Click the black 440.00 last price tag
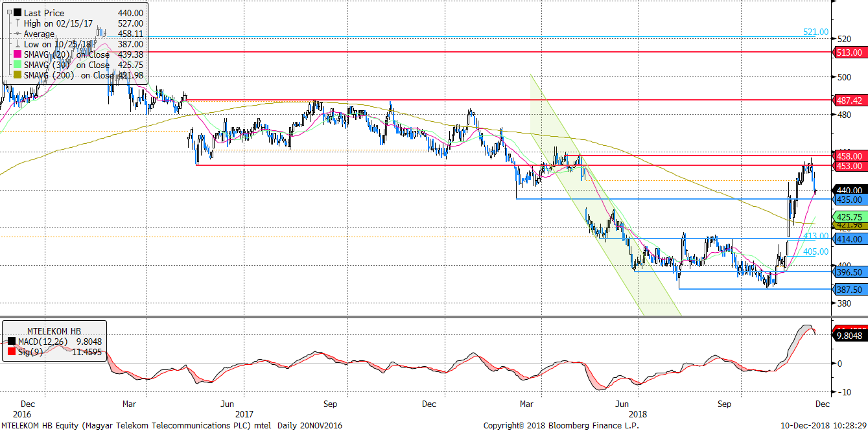The image size is (868, 431). tap(849, 190)
